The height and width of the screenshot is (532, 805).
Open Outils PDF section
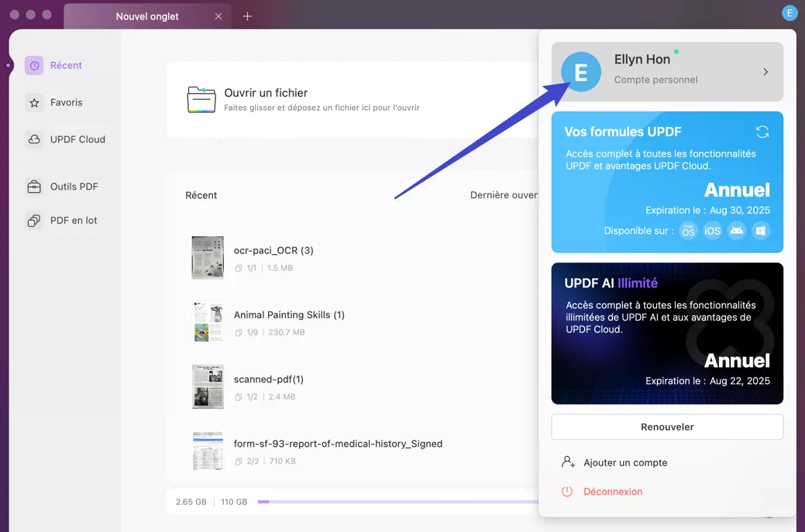[x=74, y=187]
